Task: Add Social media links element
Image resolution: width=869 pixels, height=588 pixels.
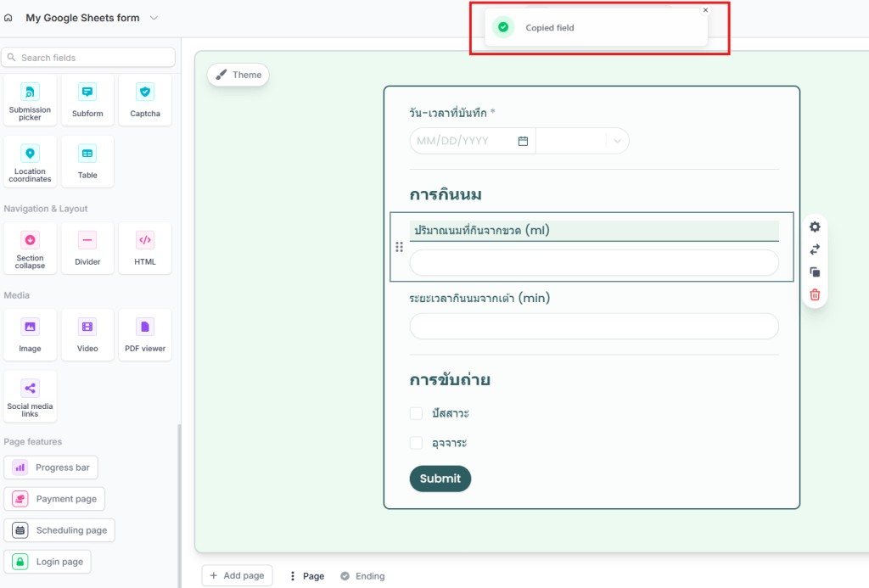Action: coord(30,396)
